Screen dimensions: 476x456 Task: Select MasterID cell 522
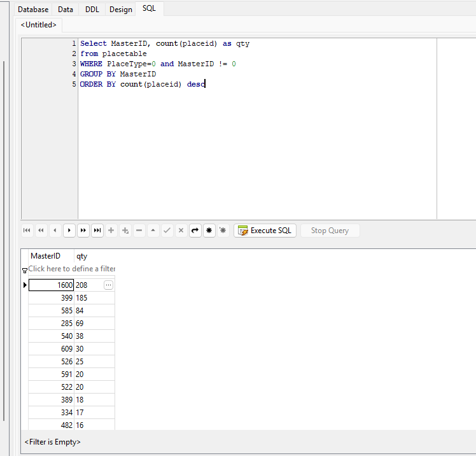point(51,387)
